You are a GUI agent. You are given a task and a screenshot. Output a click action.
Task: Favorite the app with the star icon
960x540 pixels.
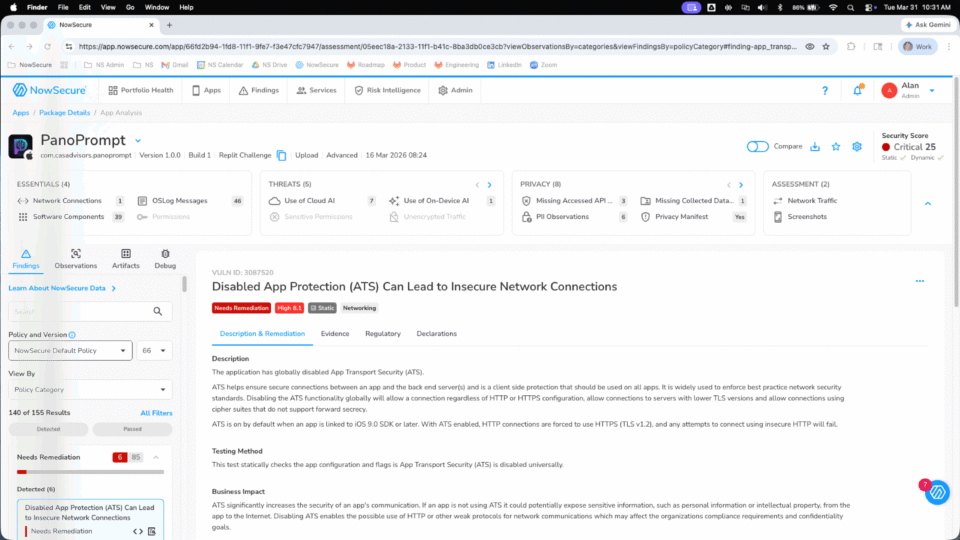pyautogui.click(x=836, y=147)
